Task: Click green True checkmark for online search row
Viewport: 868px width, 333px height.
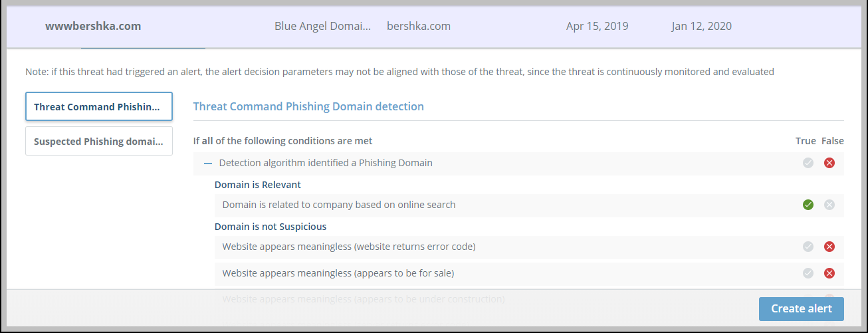Action: tap(808, 205)
